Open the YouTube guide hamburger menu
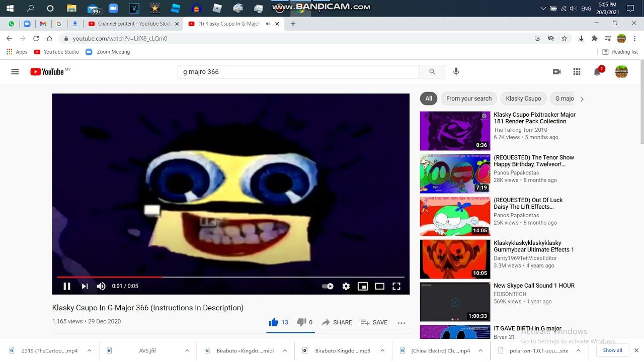This screenshot has height=362, width=644. click(15, 72)
